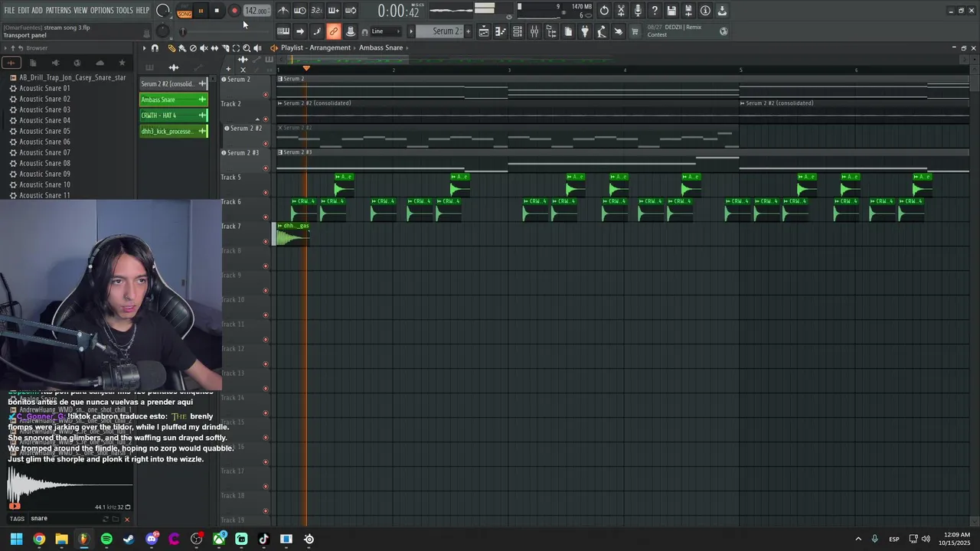
Task: Switch browser to starred favorites tab
Action: click(122, 63)
